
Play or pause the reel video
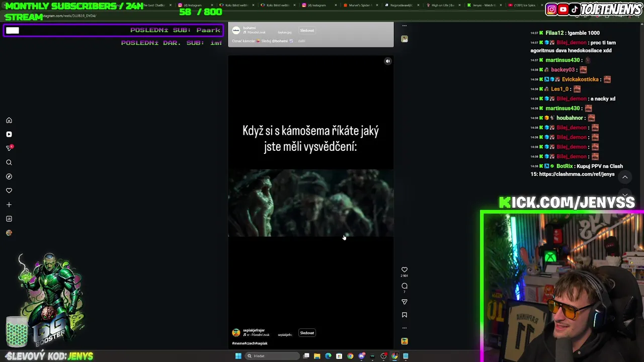coord(311,201)
